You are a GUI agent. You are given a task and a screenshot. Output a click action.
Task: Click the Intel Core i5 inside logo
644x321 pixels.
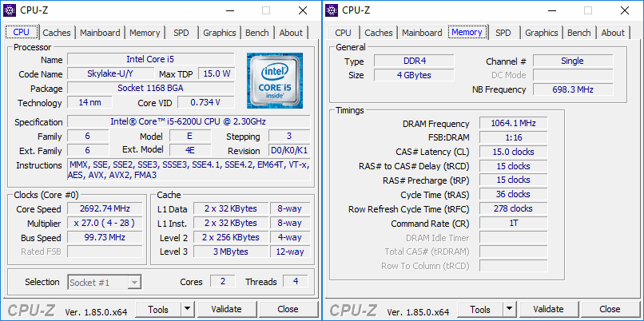275,81
